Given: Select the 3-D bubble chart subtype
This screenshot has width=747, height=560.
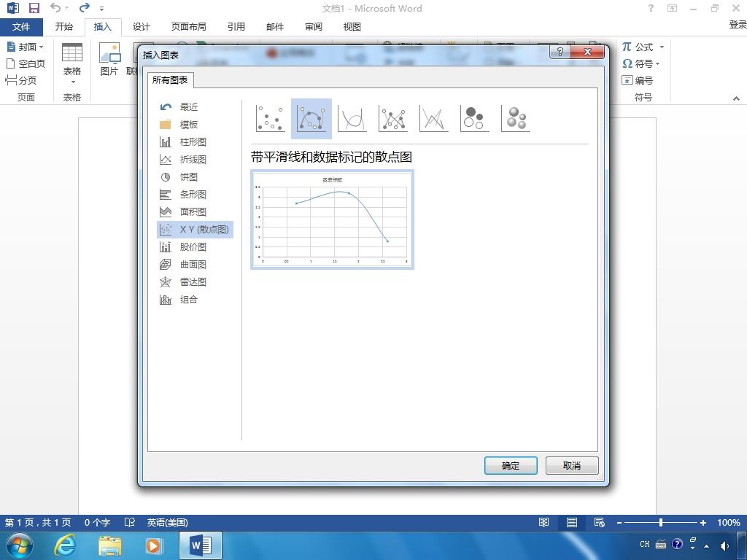Looking at the screenshot, I should point(516,119).
